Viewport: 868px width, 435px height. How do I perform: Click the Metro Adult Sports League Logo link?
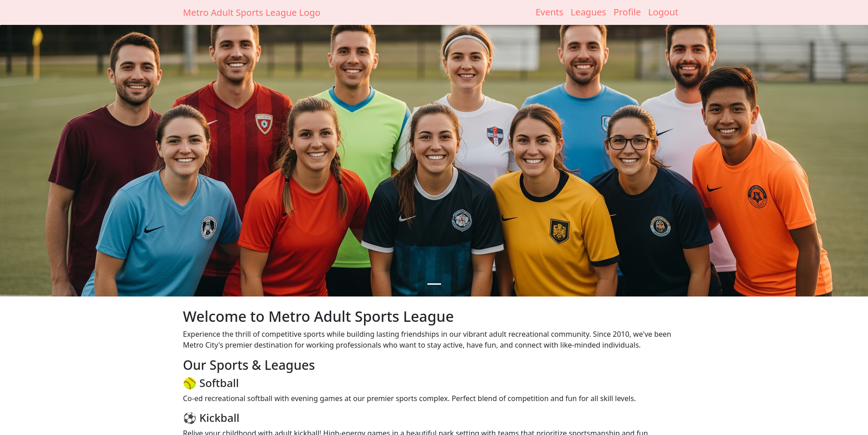251,13
